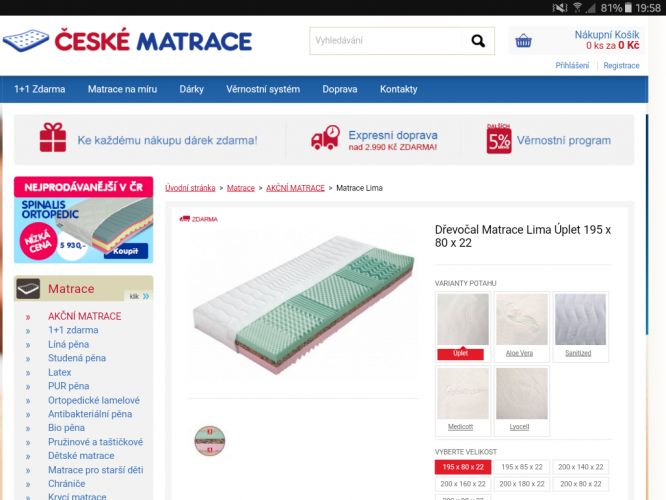This screenshot has width=666, height=500.
Task: Open the Věrnostní systém menu item
Action: pos(263,89)
